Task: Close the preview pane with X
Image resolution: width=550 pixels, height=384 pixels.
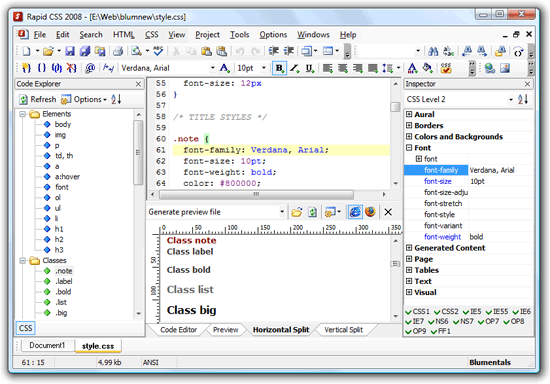Action: (x=388, y=212)
